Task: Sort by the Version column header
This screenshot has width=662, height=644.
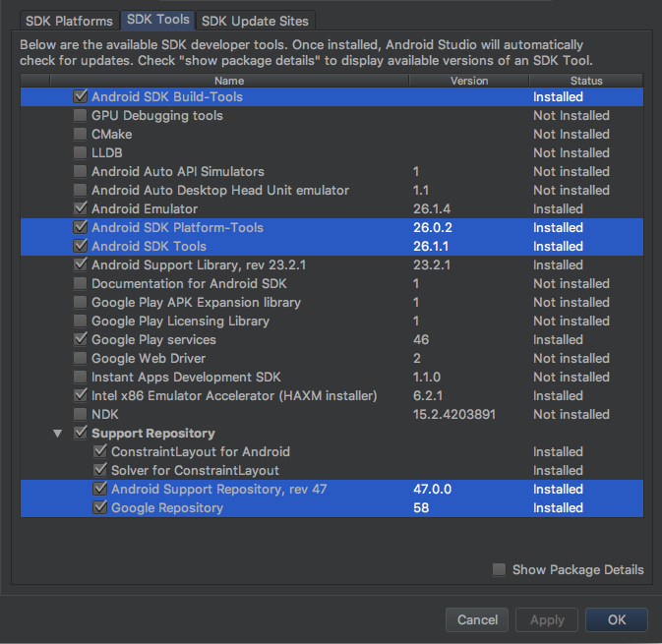Action: (469, 81)
